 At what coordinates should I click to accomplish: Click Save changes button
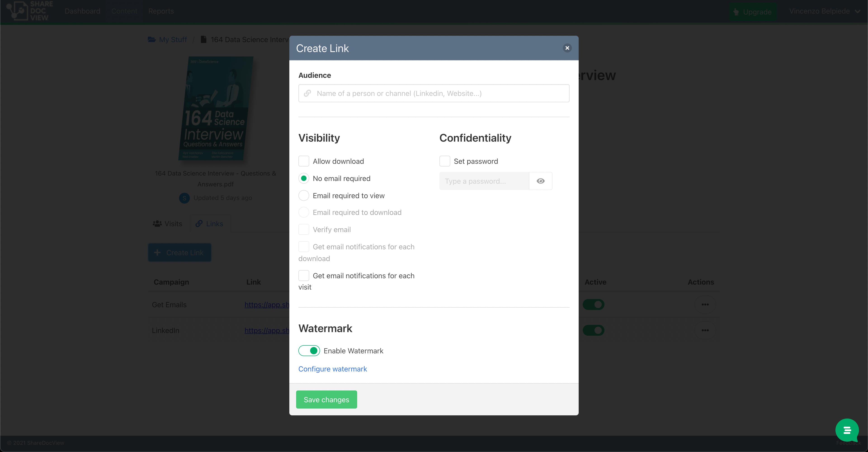[x=326, y=400]
